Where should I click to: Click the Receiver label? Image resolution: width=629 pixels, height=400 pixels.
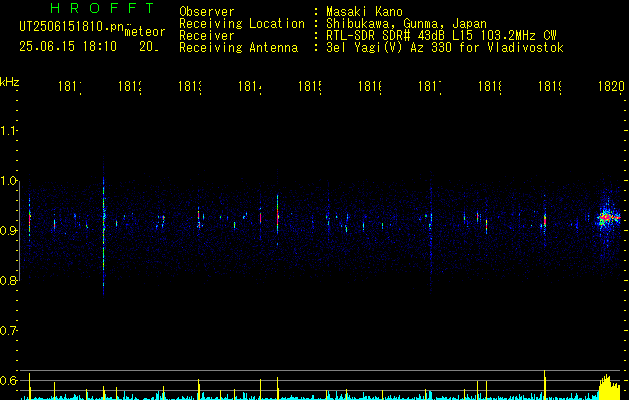[x=207, y=36]
